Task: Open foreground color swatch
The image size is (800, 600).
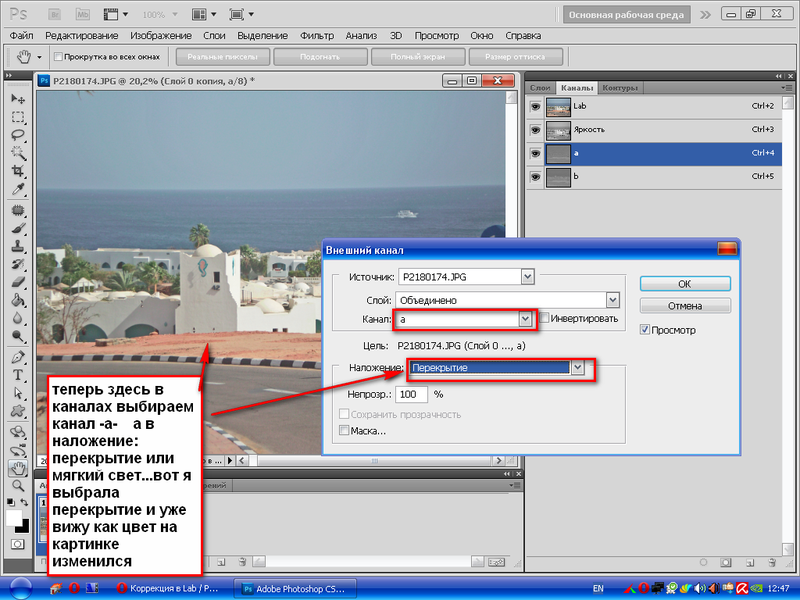Action: click(14, 517)
